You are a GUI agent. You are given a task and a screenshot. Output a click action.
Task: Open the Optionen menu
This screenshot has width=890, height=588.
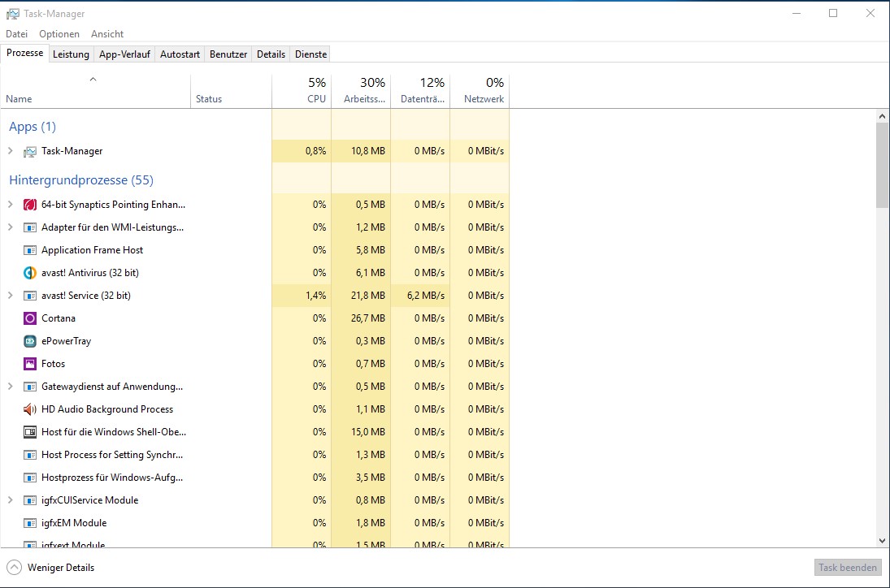59,34
